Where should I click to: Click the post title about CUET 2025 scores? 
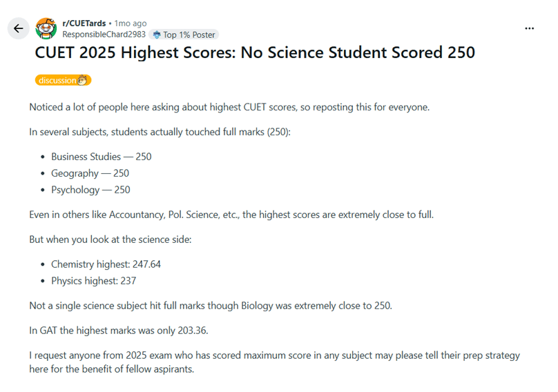(x=255, y=52)
